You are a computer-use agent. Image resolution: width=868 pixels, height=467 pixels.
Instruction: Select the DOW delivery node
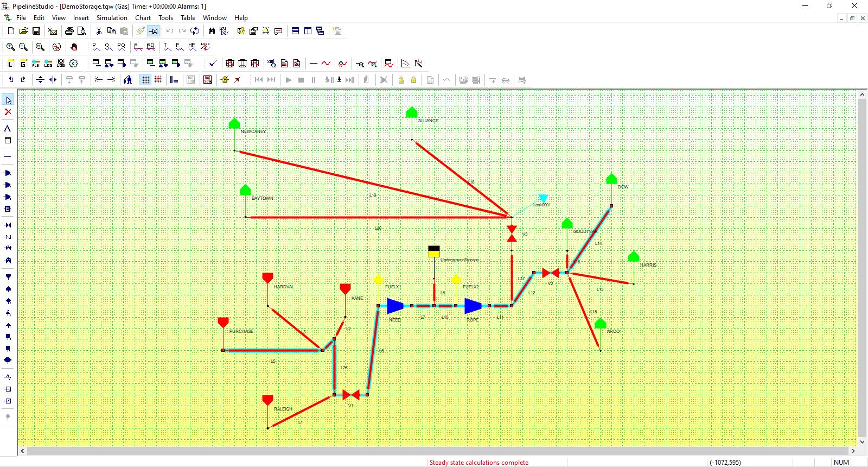pyautogui.click(x=611, y=179)
